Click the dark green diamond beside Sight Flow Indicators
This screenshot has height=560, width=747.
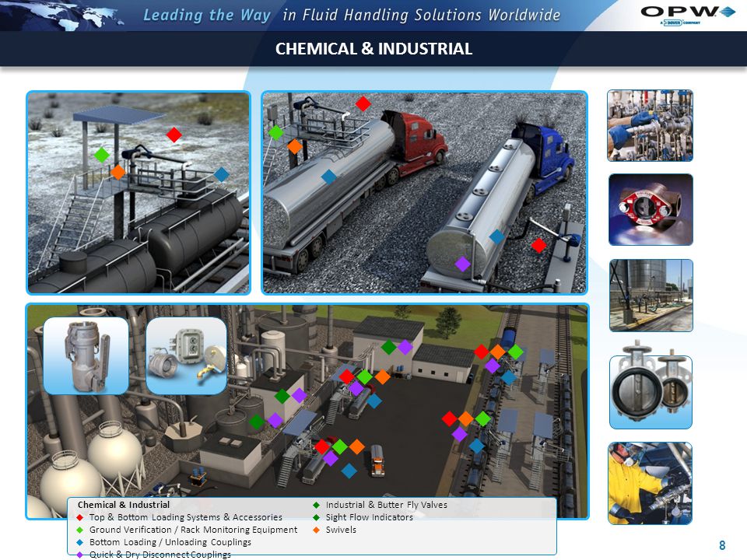pyautogui.click(x=317, y=517)
